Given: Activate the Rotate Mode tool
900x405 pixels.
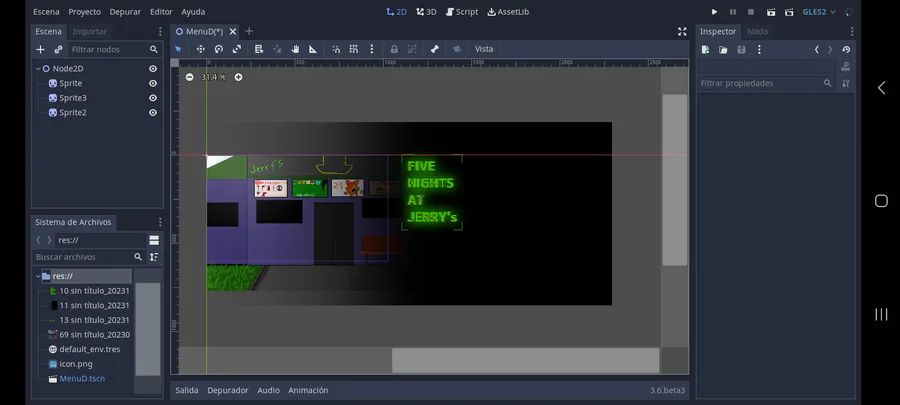Looking at the screenshot, I should [x=219, y=49].
